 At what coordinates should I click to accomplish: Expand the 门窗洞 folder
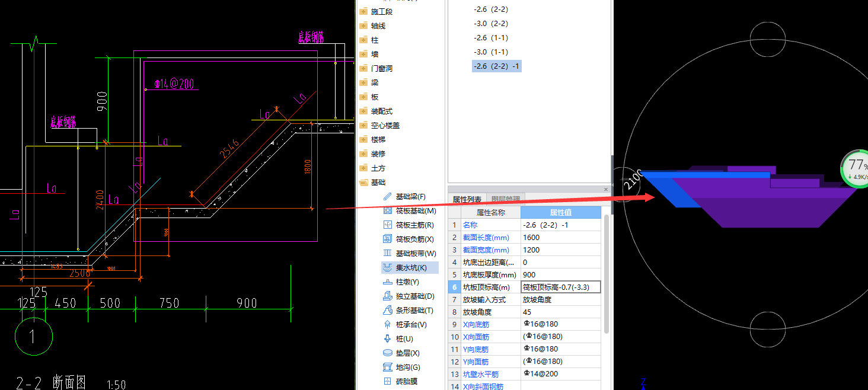363,68
